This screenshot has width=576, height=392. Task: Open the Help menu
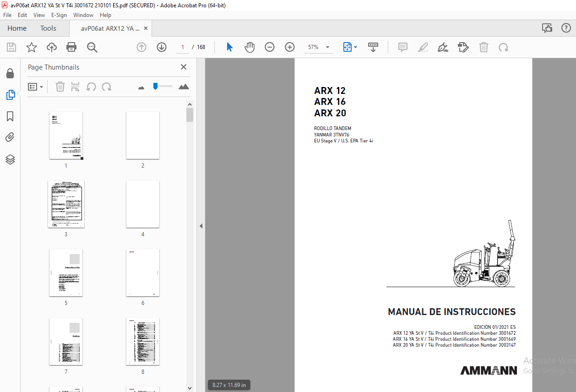105,15
